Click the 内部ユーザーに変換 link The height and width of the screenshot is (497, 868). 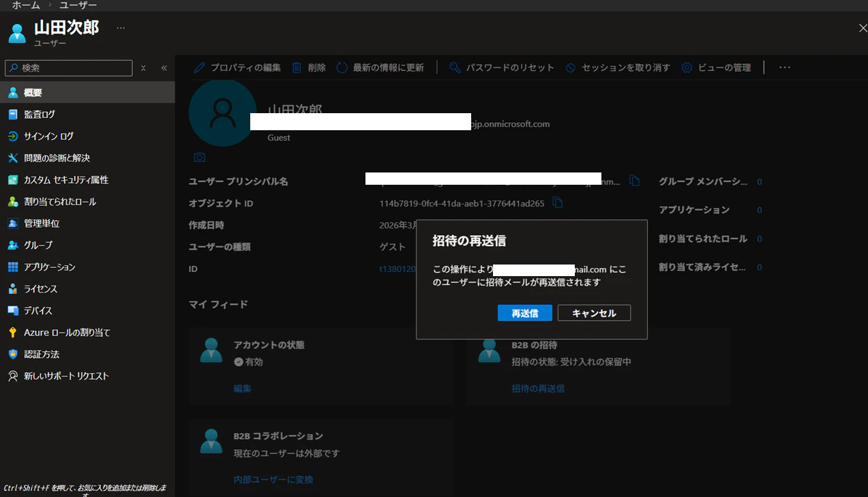[273, 480]
